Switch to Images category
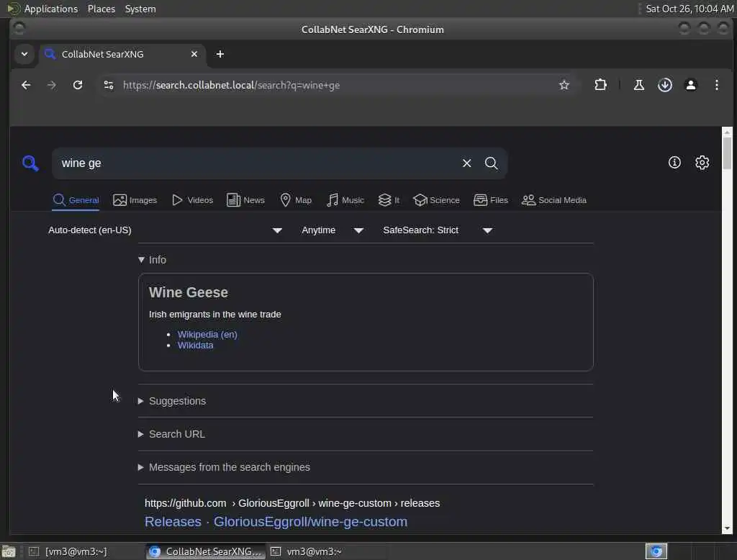 pos(135,200)
